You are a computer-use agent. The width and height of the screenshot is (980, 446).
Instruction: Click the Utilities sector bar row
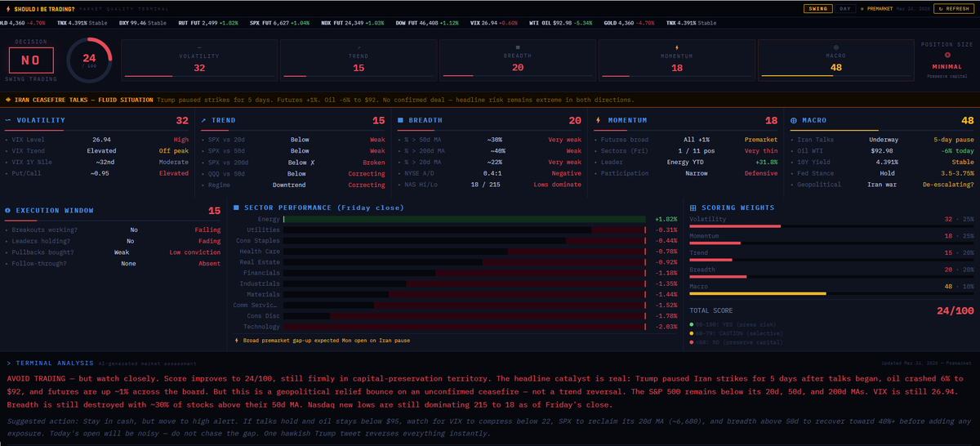coord(457,230)
